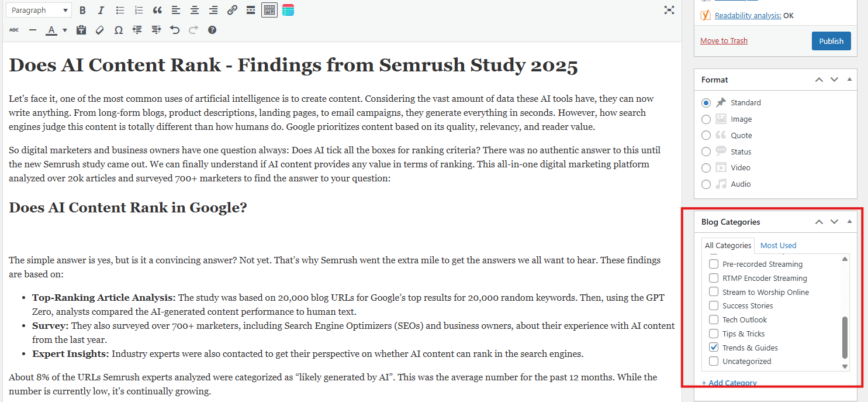Open the text color dropdown arrow
The height and width of the screenshot is (402, 868).
coord(65,30)
